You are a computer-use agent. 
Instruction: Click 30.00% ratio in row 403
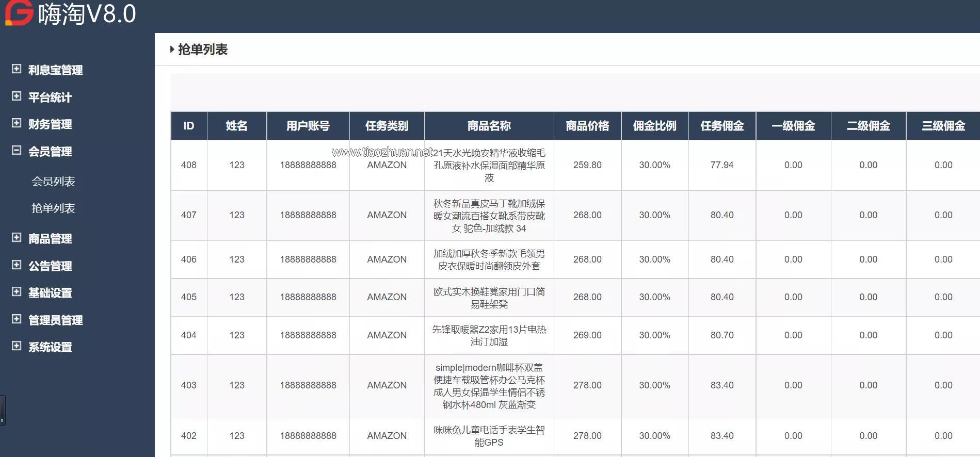click(655, 385)
